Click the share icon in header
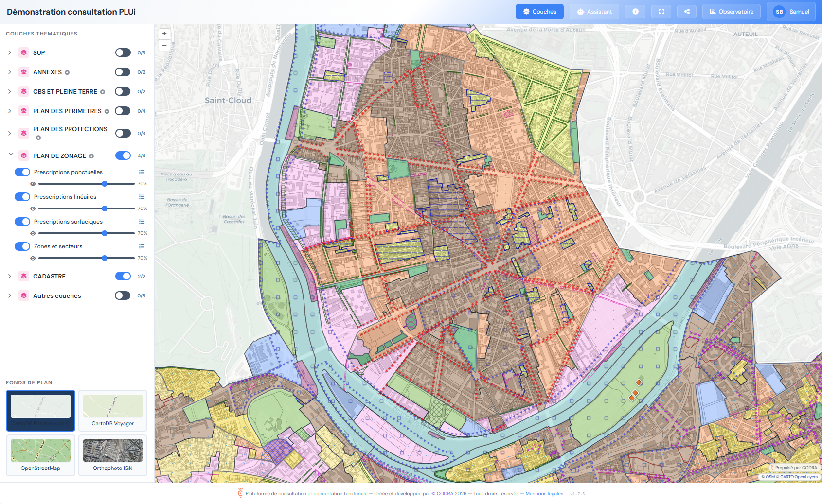The width and height of the screenshot is (822, 504). tap(687, 12)
